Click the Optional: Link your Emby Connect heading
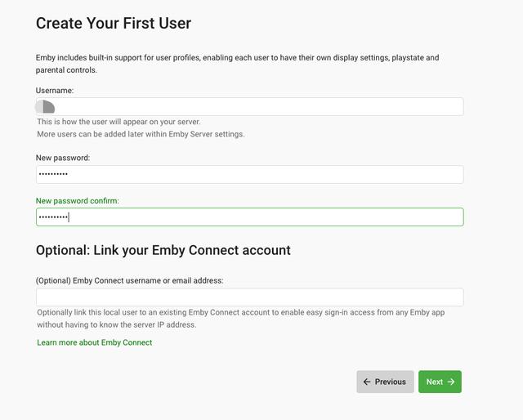523x420 pixels. (x=163, y=250)
